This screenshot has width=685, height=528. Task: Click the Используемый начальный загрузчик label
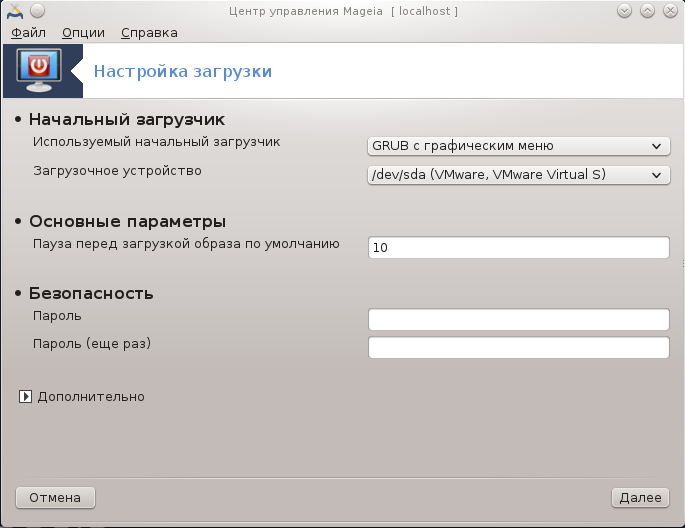click(x=156, y=142)
